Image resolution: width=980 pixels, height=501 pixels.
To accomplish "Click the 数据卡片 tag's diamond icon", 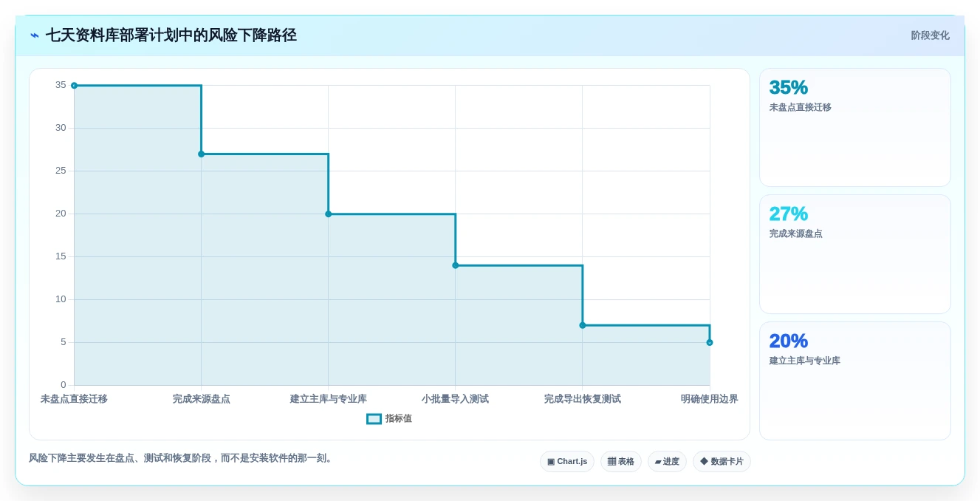I will [x=704, y=461].
